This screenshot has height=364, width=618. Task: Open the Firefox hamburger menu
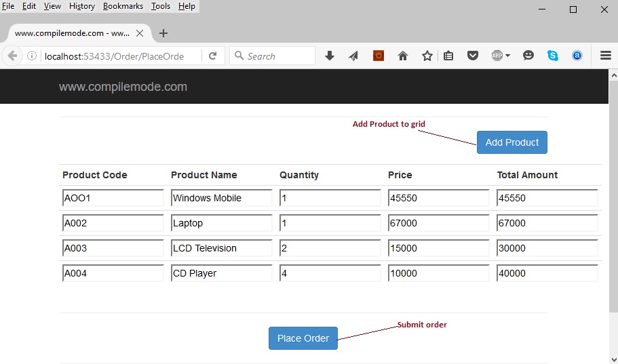coord(606,56)
